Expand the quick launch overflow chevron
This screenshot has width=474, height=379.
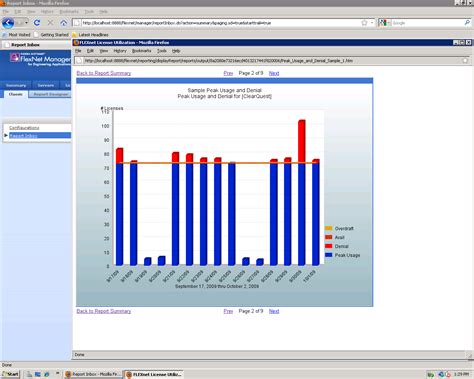(57, 373)
